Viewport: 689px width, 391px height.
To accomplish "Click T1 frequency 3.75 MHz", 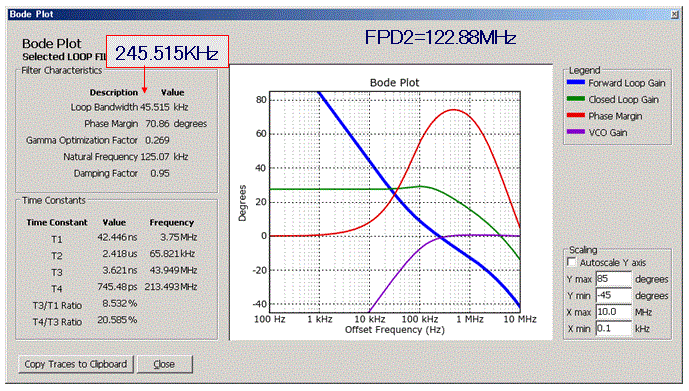I will [x=178, y=237].
